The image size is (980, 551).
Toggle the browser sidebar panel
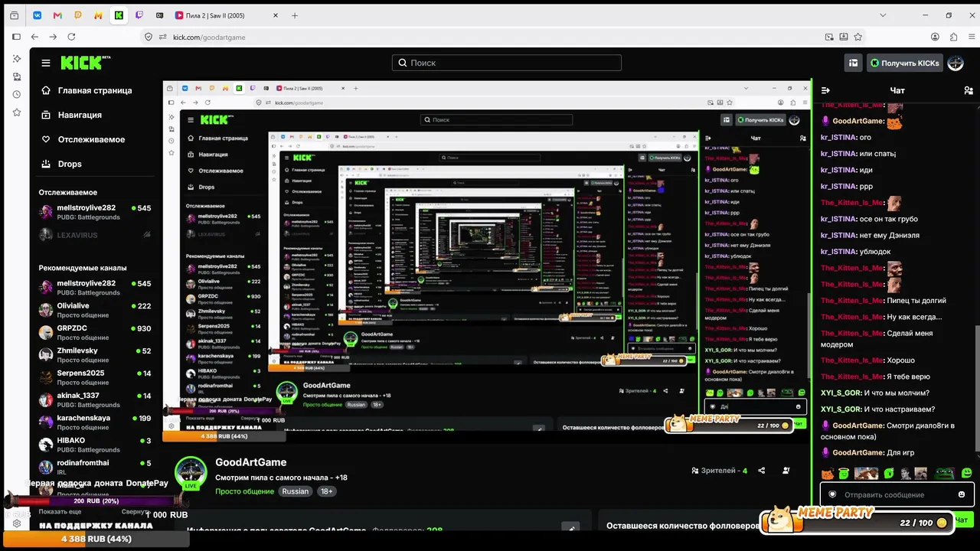pos(16,37)
